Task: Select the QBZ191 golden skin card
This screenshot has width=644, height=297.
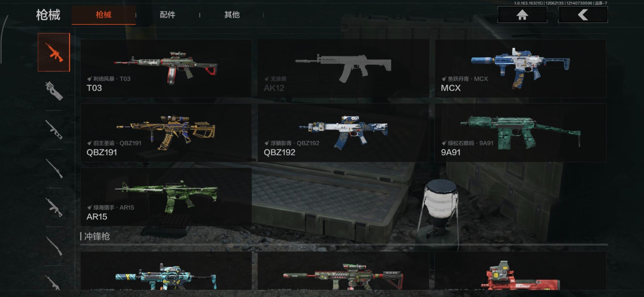Action: point(166,133)
